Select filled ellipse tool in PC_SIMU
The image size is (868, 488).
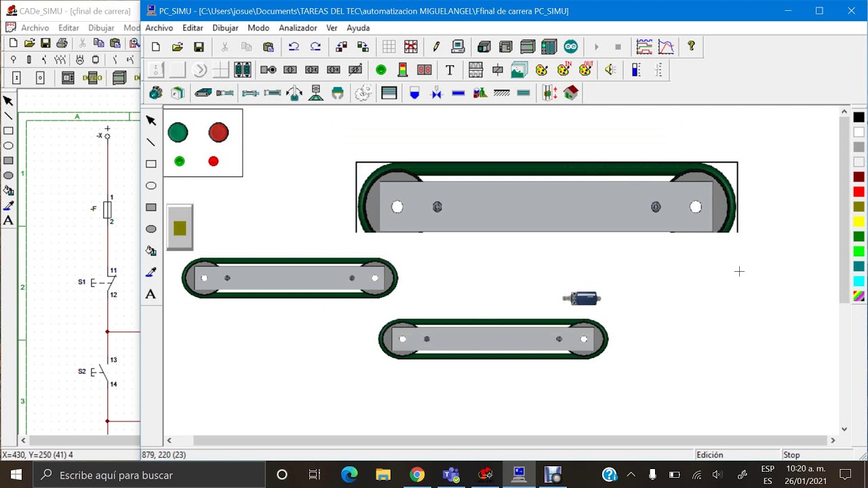coord(151,229)
